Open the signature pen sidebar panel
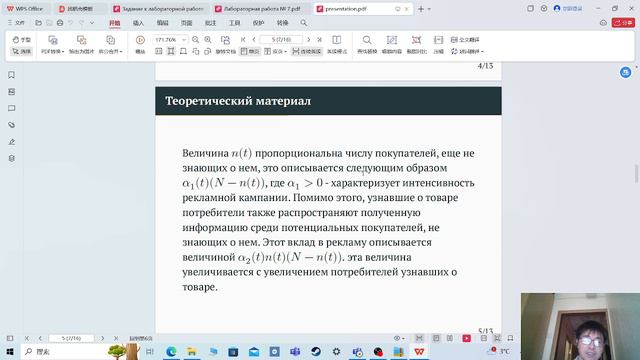The height and width of the screenshot is (360, 640). [x=11, y=142]
